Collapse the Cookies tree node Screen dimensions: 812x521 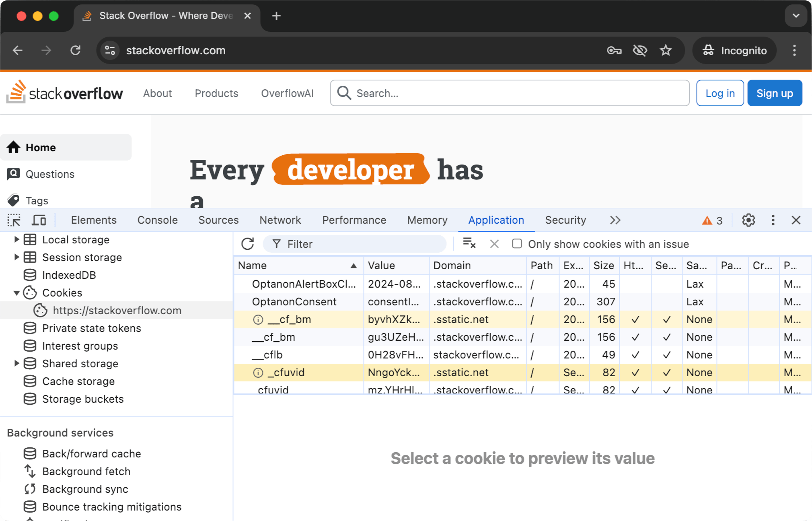click(x=16, y=293)
